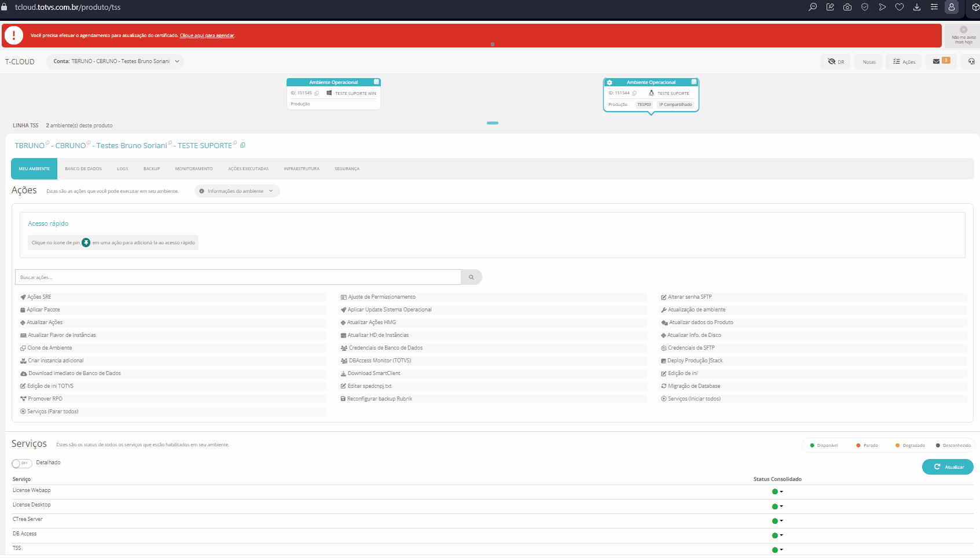This screenshot has height=558, width=980.
Task: Open the browser settings sliders icon
Action: pyautogui.click(x=934, y=7)
